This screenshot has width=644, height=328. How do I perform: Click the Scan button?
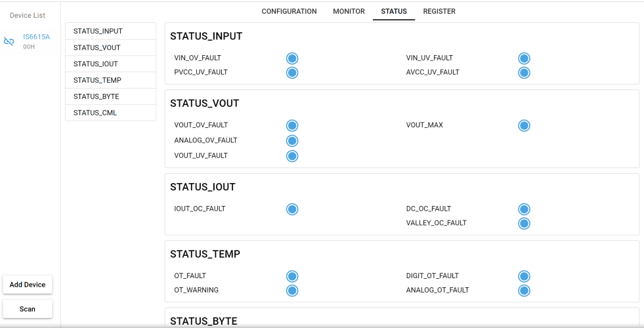click(x=28, y=309)
